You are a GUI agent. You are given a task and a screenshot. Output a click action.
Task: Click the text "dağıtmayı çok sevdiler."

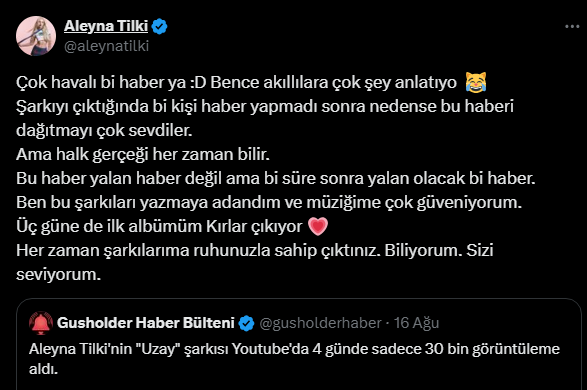pyautogui.click(x=104, y=131)
